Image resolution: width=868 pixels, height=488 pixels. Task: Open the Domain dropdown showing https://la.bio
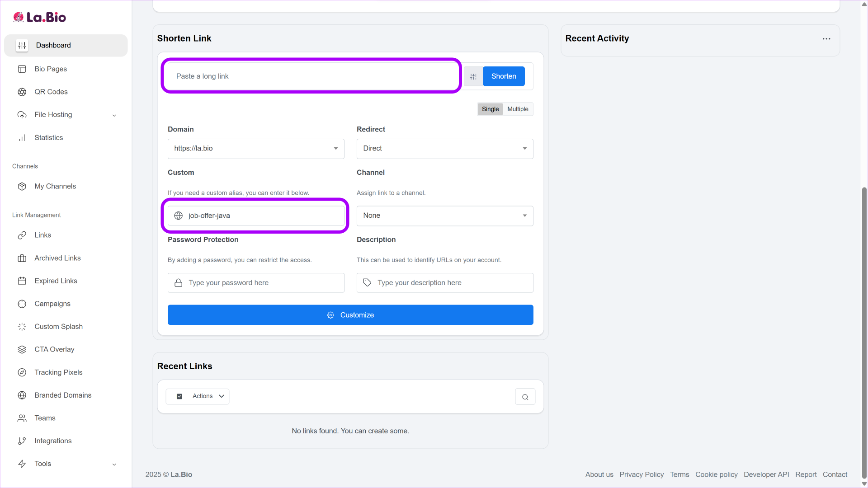pos(256,149)
